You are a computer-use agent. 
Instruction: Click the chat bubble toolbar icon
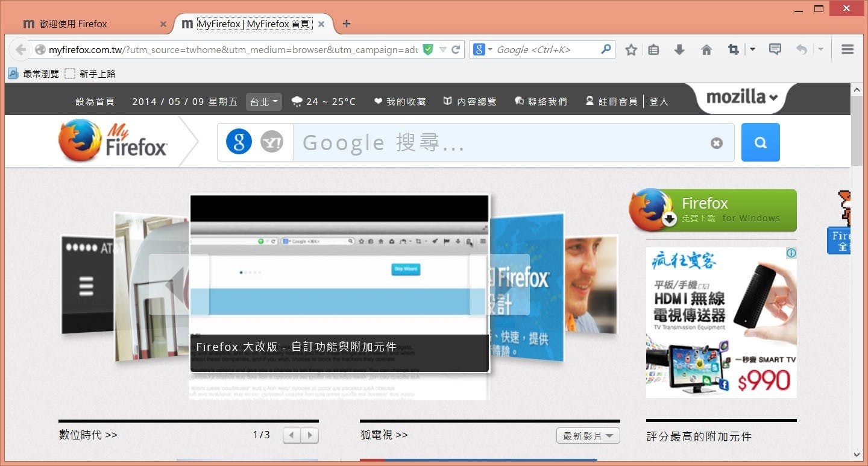(x=775, y=49)
